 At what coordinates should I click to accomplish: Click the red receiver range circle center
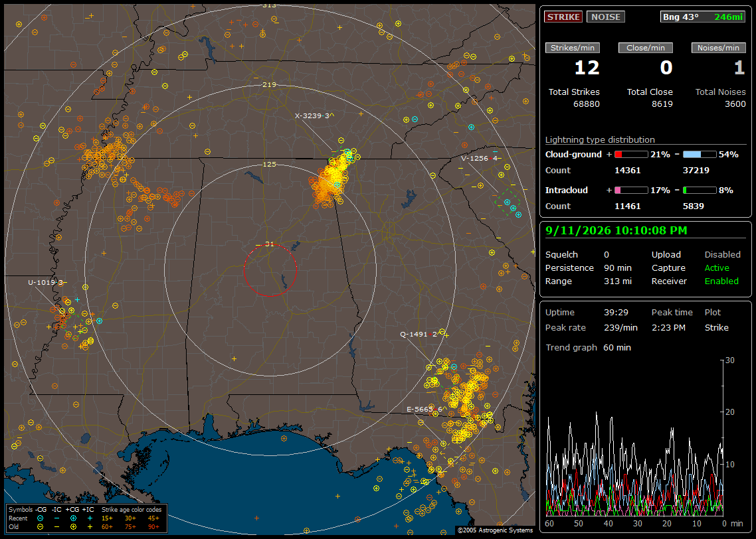click(x=270, y=270)
